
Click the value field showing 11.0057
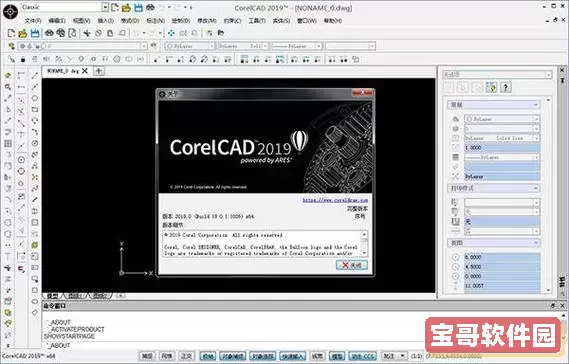pos(502,286)
